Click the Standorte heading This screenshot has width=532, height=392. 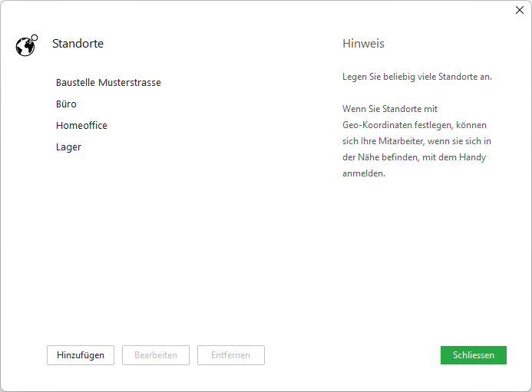point(78,44)
